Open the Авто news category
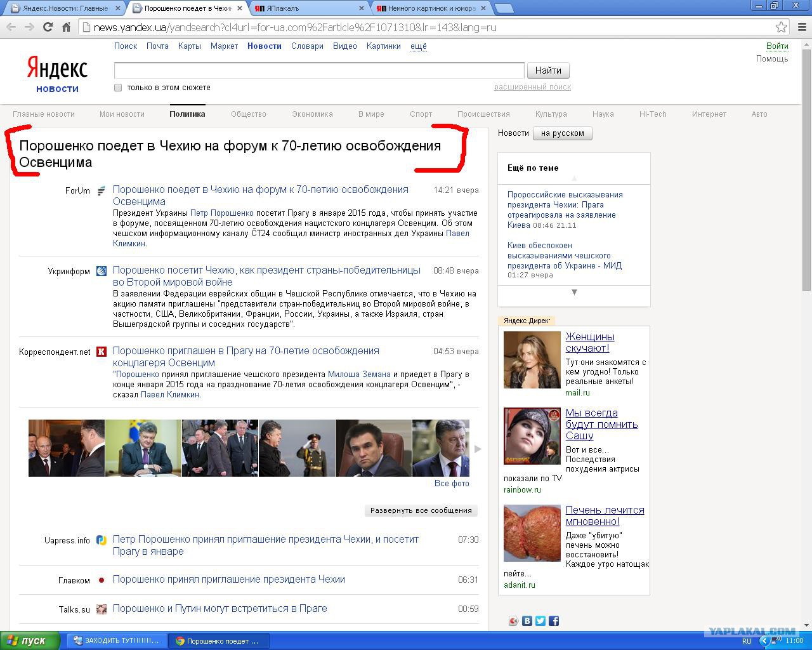Image resolution: width=812 pixels, height=650 pixels. [759, 114]
